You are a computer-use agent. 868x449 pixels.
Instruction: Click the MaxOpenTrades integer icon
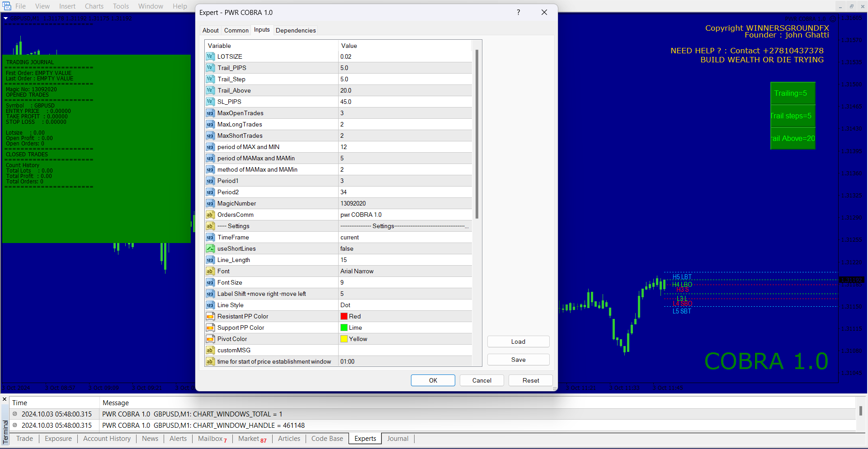[x=210, y=113]
